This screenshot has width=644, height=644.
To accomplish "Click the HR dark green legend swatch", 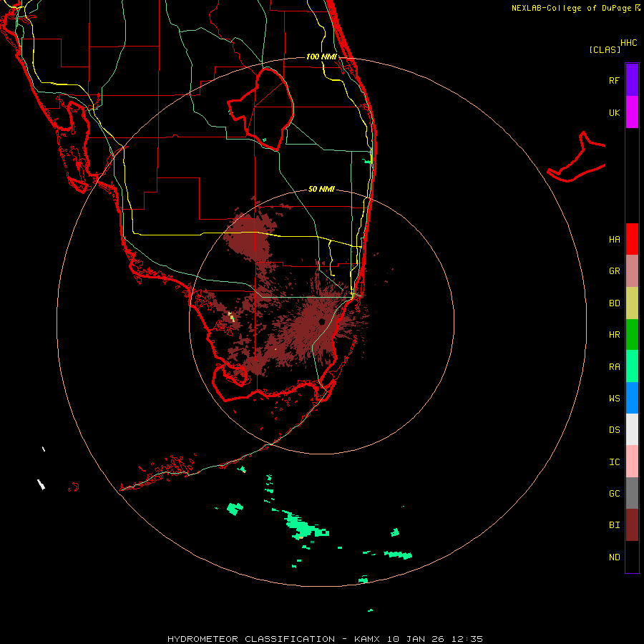I will tap(632, 334).
